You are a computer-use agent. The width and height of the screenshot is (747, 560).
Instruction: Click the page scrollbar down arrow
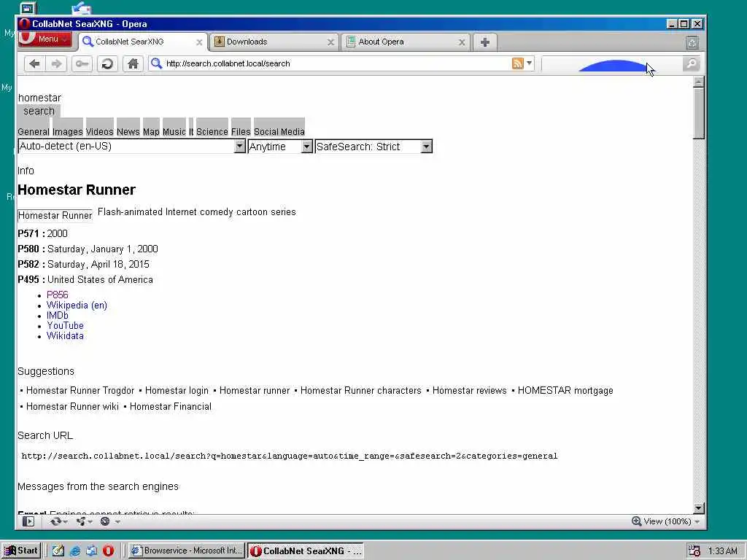[698, 508]
